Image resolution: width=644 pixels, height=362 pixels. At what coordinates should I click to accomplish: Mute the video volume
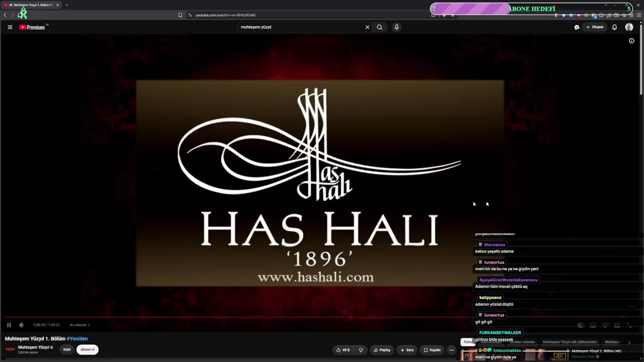click(21, 325)
